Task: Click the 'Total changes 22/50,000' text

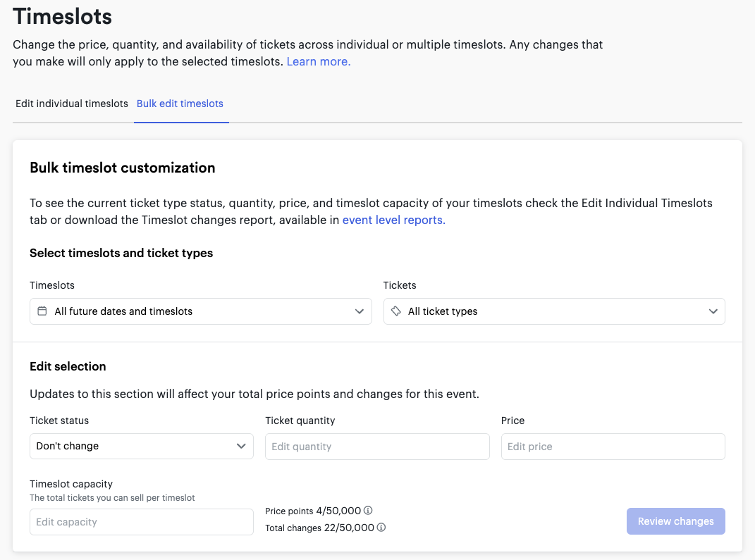Action: pos(320,528)
